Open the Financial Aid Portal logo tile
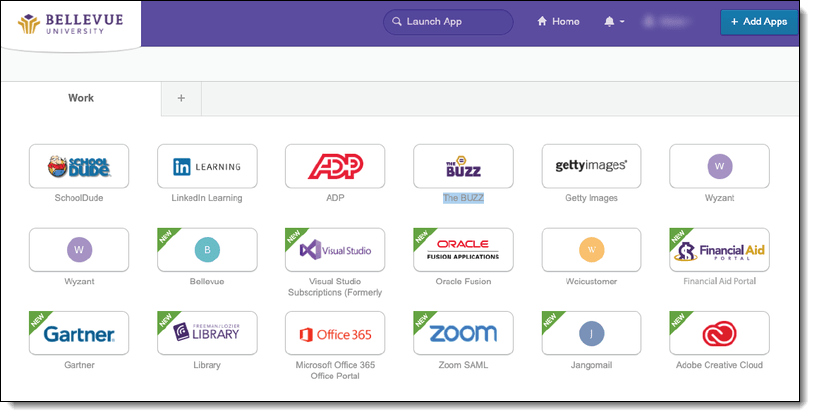This screenshot has width=815, height=417. click(719, 250)
